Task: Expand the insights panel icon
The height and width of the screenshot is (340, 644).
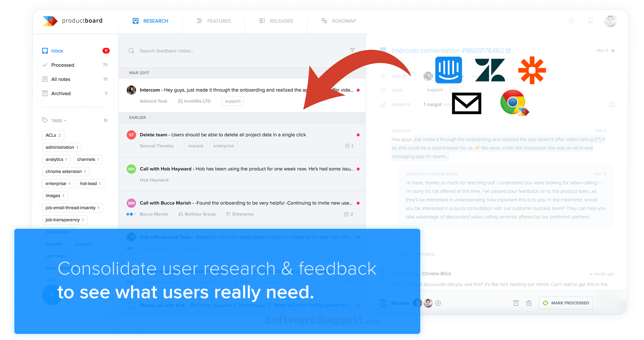Action: 612,105
